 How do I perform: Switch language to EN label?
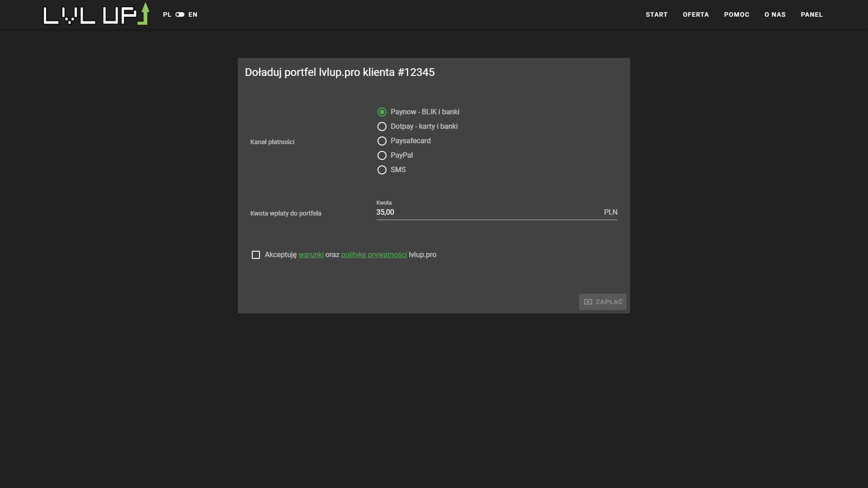point(193,14)
